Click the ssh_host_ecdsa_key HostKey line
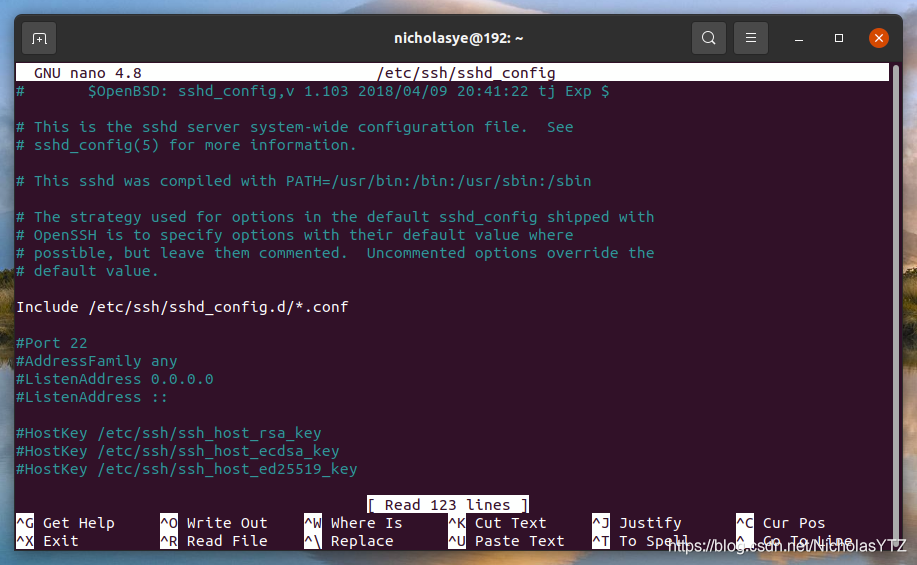This screenshot has width=917, height=565. tap(178, 452)
